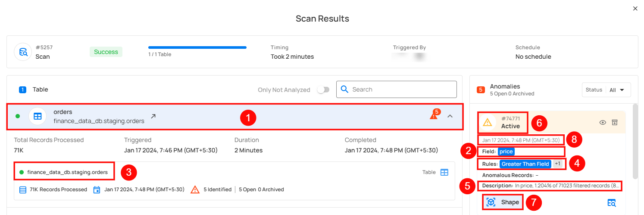Click the inspect icon beside Shape
The image size is (644, 215).
611,202
